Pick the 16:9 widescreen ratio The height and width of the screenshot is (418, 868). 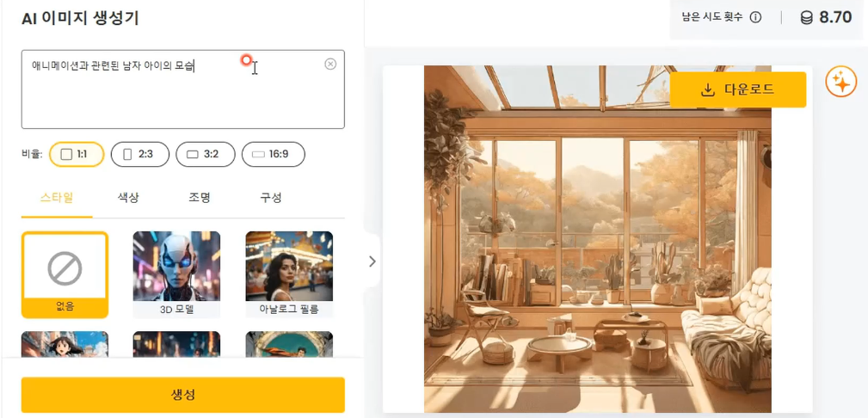click(x=274, y=155)
